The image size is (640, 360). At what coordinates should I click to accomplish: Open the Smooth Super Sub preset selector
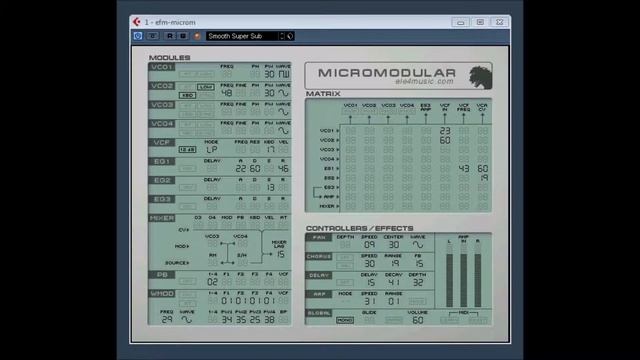tap(242, 36)
